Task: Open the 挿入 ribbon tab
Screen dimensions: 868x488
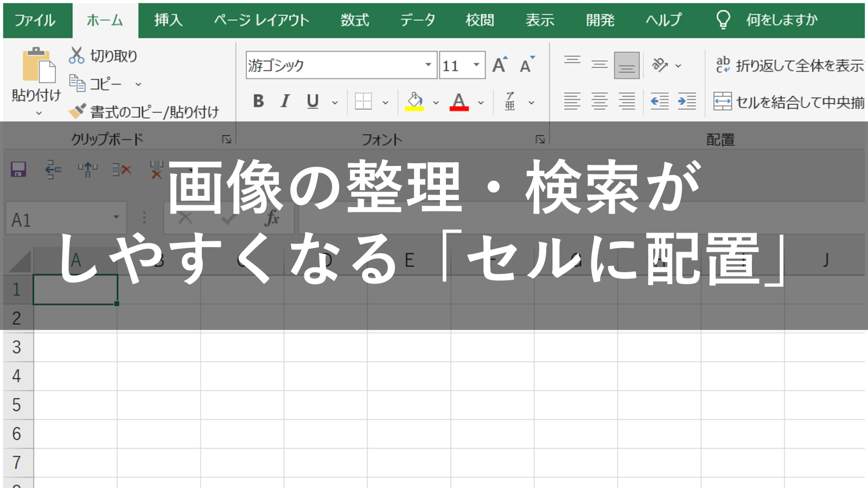Action: point(168,21)
